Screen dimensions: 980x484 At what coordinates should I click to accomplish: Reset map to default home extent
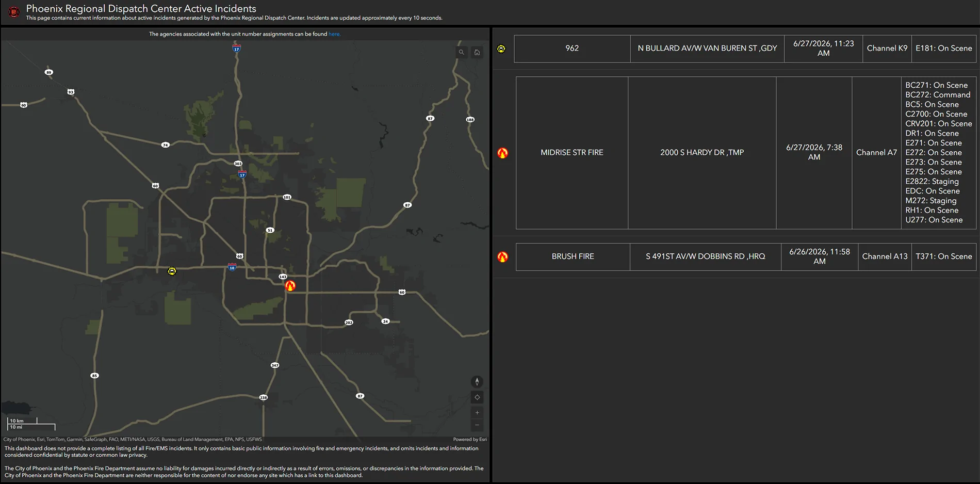(477, 52)
